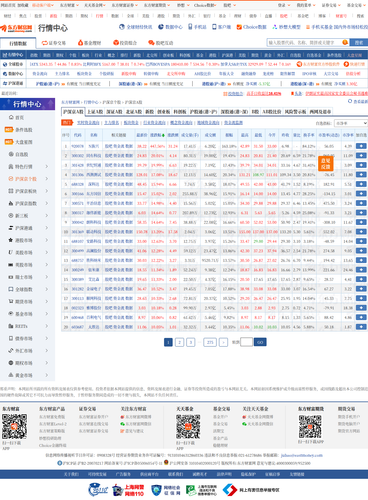Image resolution: width=368 pixels, height=500 pixels.
Task: Open the 首页 home icon in sidebar
Action: click(11, 117)
